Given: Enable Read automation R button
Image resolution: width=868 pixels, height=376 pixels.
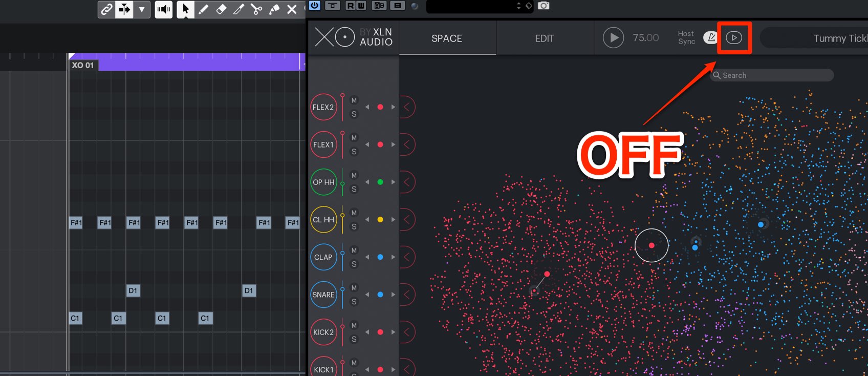Looking at the screenshot, I should [350, 6].
